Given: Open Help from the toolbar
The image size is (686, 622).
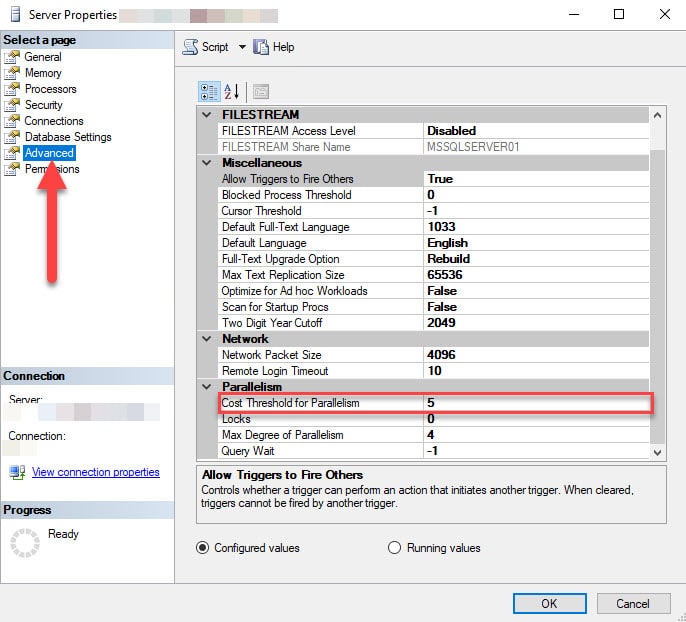Looking at the screenshot, I should pos(273,47).
